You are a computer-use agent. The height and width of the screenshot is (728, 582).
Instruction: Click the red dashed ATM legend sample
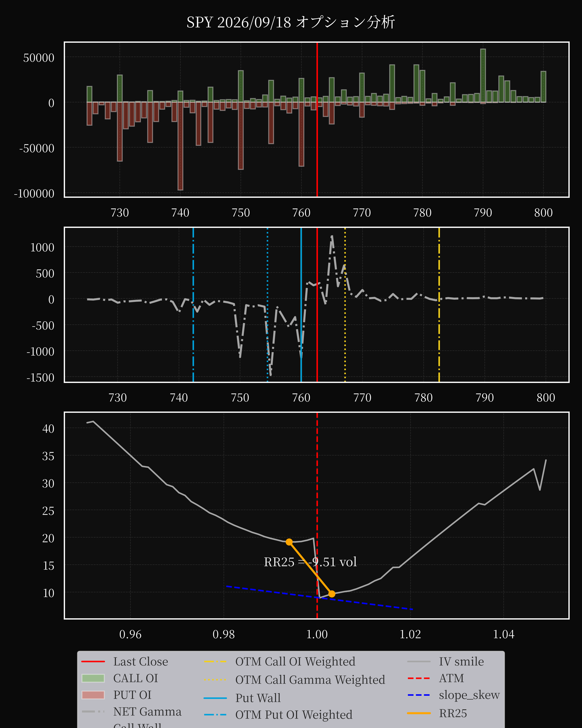[x=419, y=678]
